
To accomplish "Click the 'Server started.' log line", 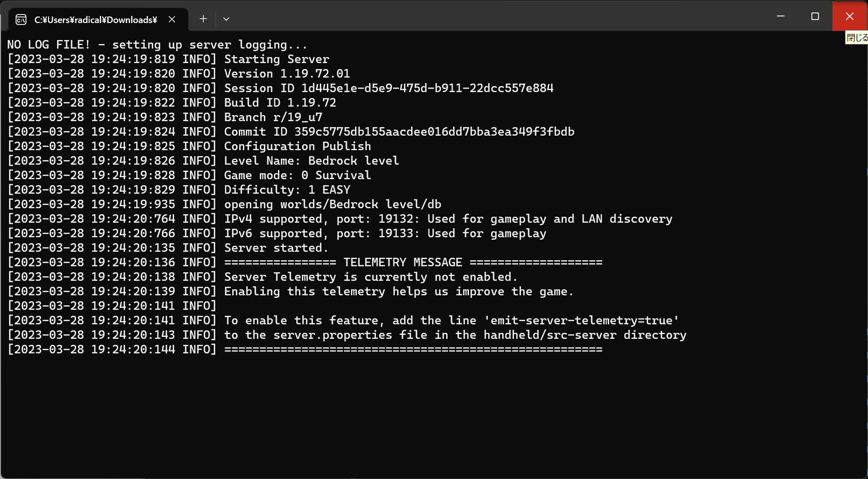I will click(276, 247).
